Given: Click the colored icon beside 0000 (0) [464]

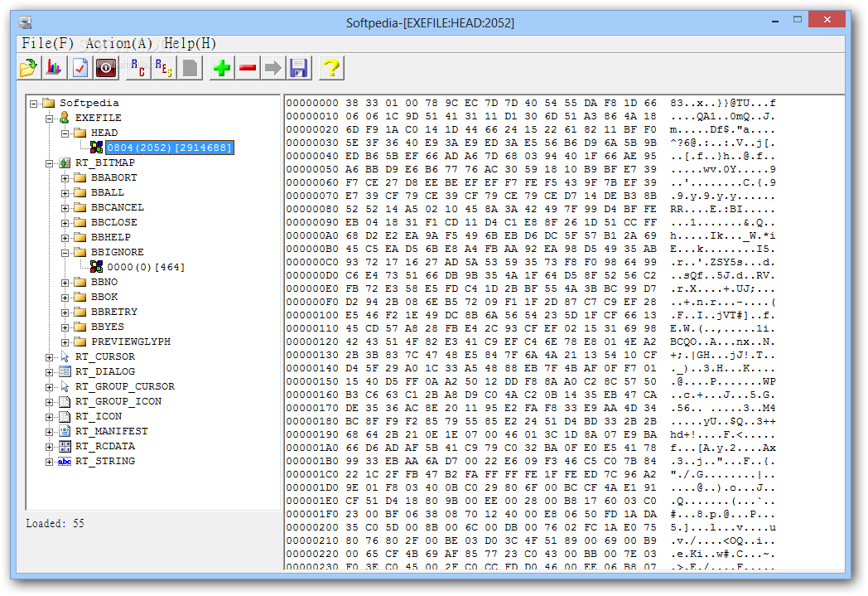Looking at the screenshot, I should click(96, 266).
